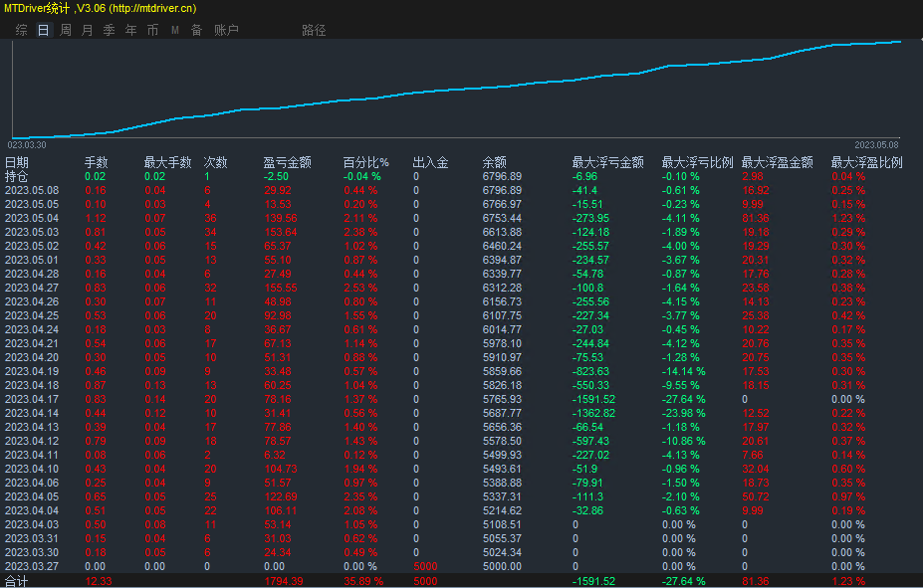
Task: Click chart end date label 2023.05.08
Action: coord(876,144)
